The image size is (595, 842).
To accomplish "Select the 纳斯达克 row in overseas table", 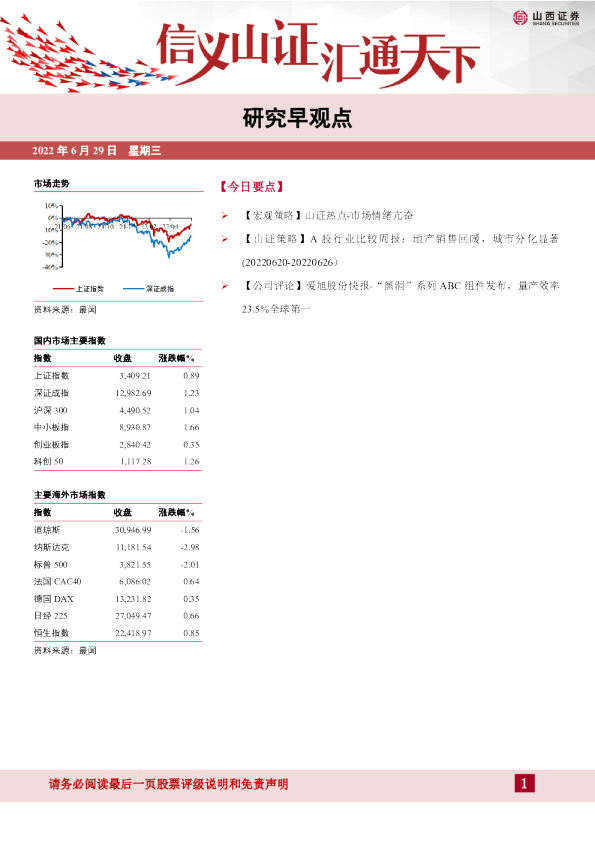I will [x=117, y=547].
